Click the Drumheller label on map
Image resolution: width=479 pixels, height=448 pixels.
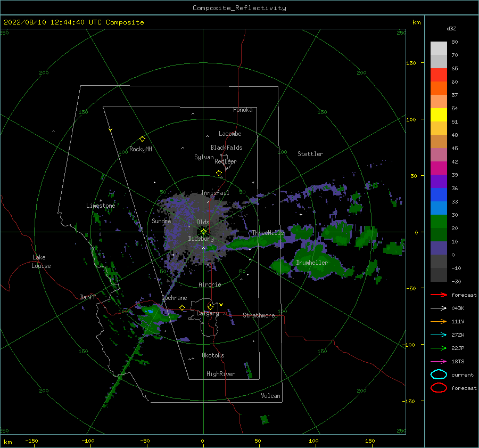click(x=312, y=263)
